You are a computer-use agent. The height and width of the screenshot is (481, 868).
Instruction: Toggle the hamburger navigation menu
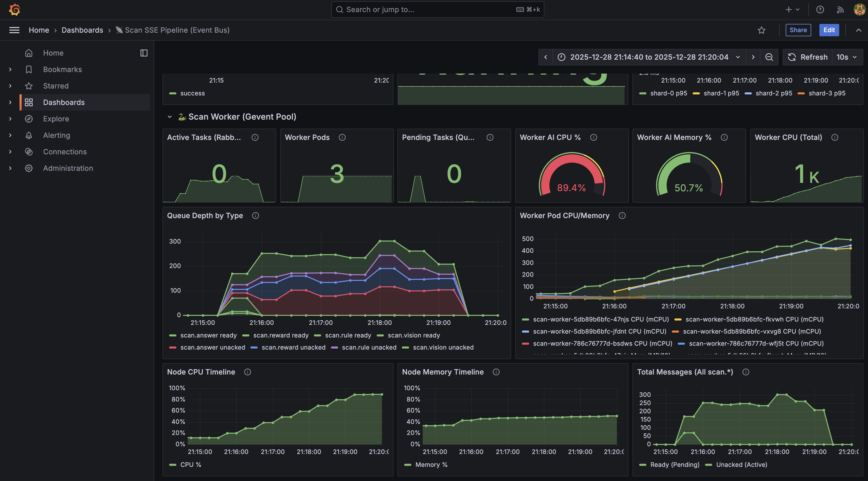pos(14,30)
